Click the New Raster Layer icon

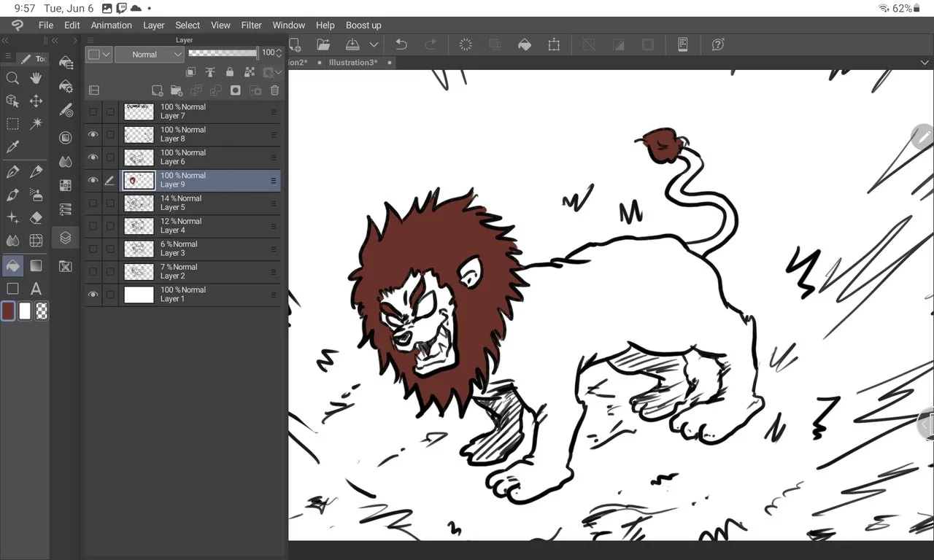point(157,90)
